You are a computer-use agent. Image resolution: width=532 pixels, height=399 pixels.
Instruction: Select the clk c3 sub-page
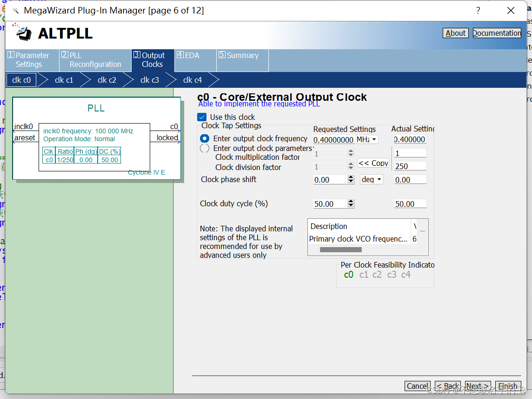pos(150,80)
